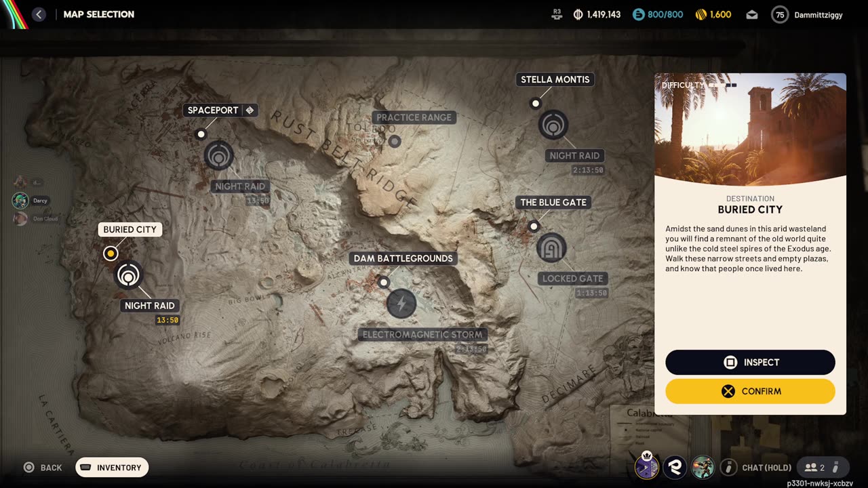Screen dimensions: 868x488
Task: Click the Chat (Hold) label
Action: (x=766, y=468)
